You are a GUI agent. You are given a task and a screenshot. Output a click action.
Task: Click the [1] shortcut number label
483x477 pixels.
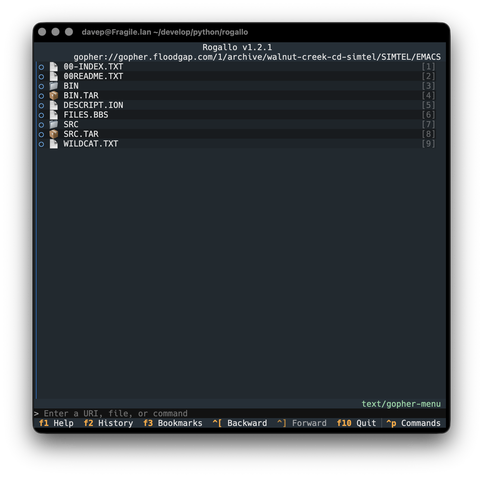tap(428, 67)
